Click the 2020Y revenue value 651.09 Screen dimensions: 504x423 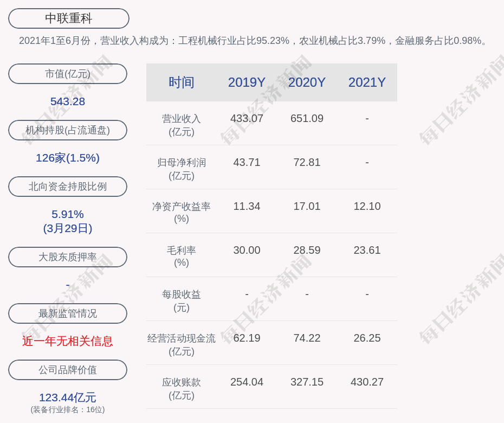tap(307, 118)
